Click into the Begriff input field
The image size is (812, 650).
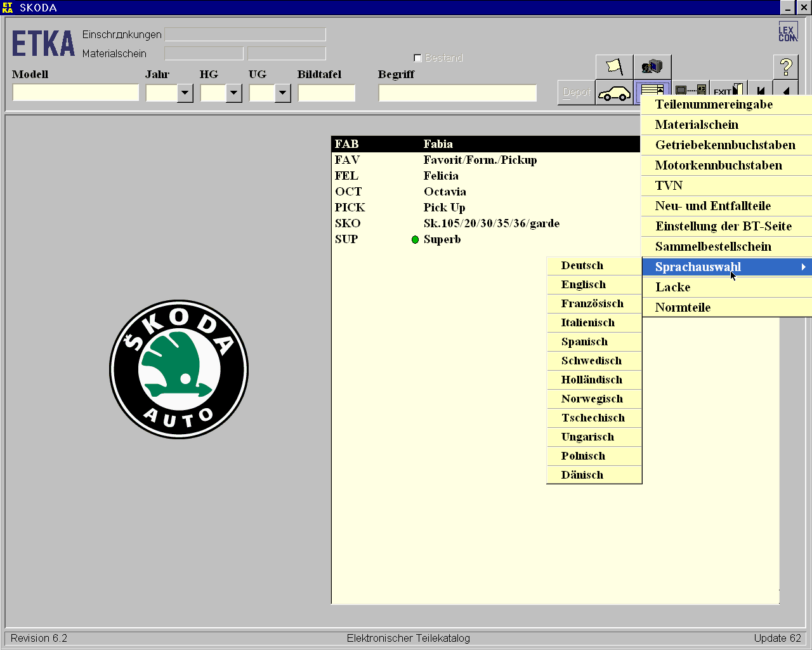457,93
